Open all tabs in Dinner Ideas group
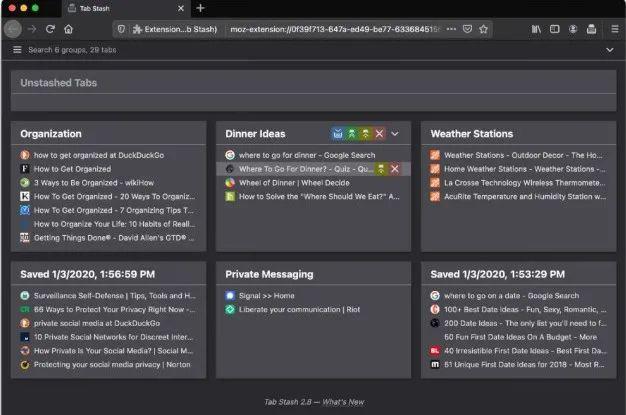626x415 pixels. pos(352,133)
